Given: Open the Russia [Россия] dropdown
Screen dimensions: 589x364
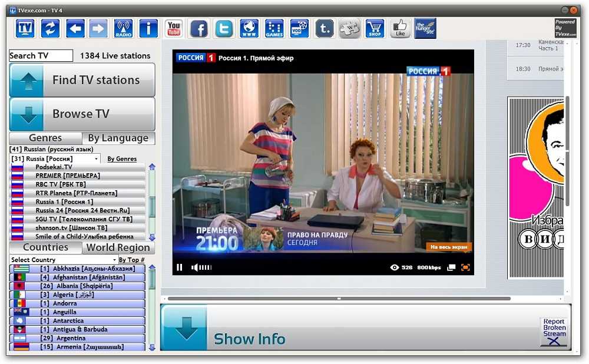Looking at the screenshot, I should tap(55, 158).
